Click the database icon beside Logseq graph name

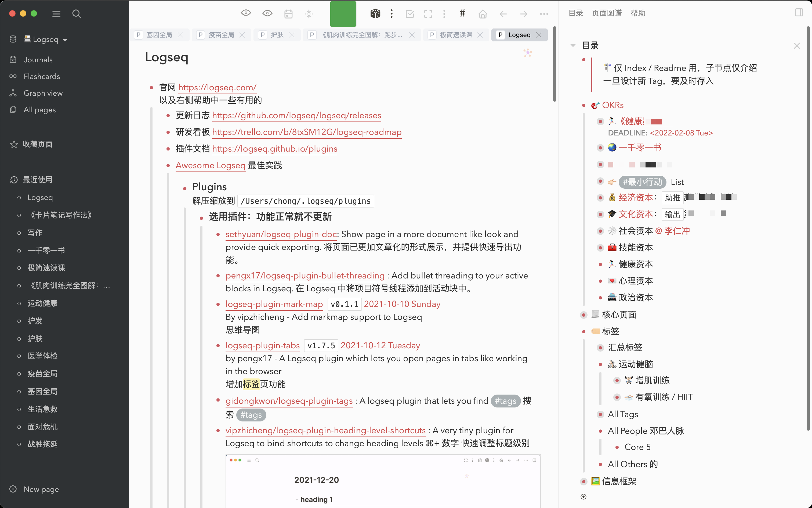click(13, 39)
